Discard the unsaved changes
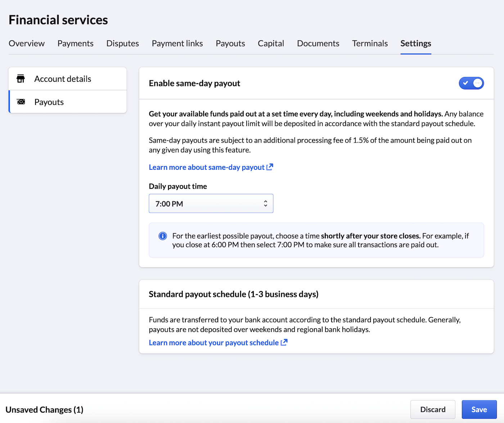This screenshot has height=423, width=504. coord(433,409)
